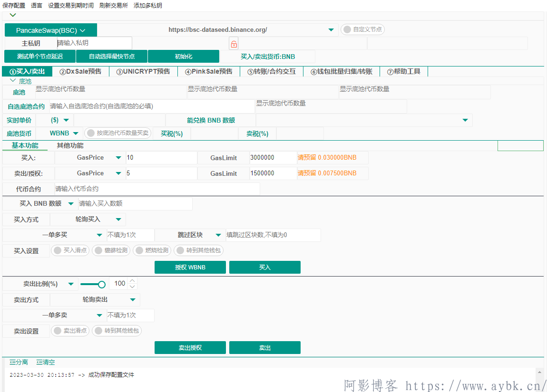Switch to ⑤转账/合约交互 tab
Image resolution: width=547 pixels, height=392 pixels.
point(272,71)
